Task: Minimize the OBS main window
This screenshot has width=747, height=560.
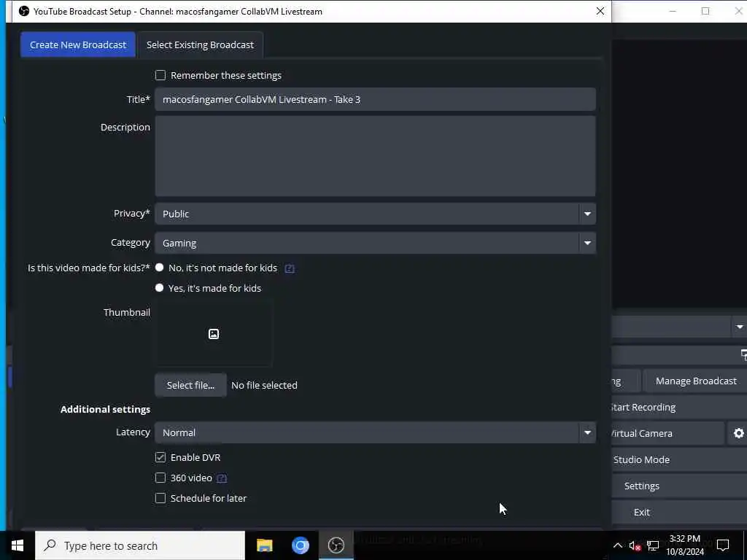Action: coord(673,11)
